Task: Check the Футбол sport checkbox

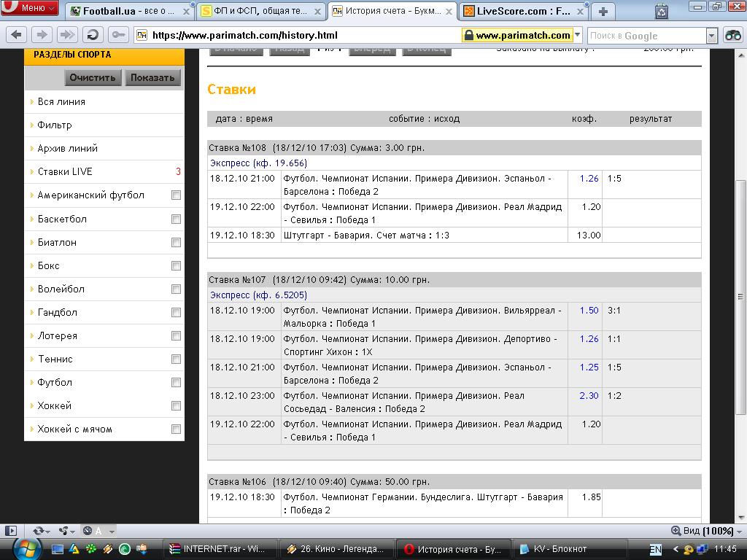Action: click(x=176, y=383)
